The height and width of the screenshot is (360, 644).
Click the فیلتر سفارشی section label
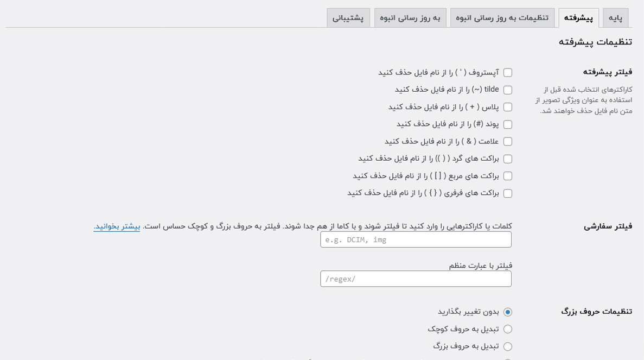(x=608, y=226)
